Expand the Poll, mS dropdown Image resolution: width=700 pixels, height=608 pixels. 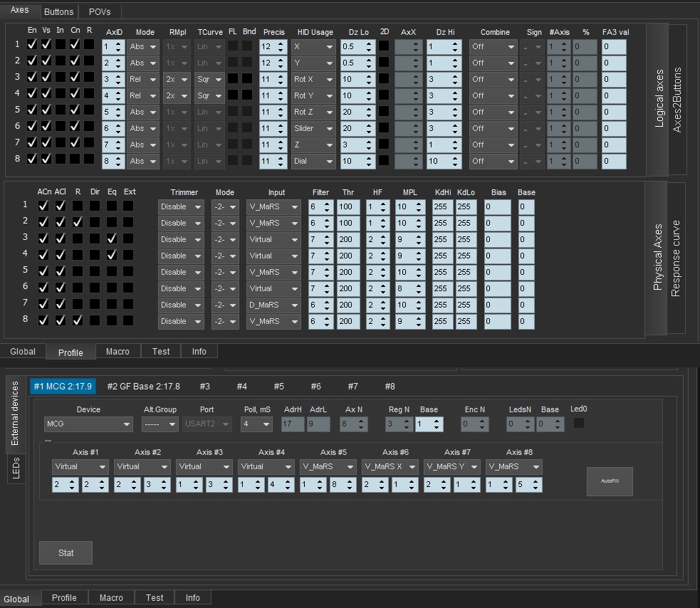click(x=256, y=424)
